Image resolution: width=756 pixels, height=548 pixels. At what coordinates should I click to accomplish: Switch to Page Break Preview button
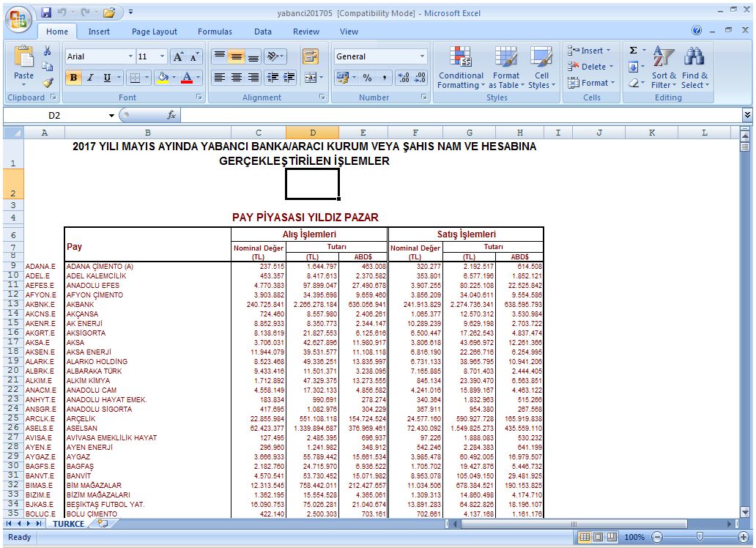click(612, 537)
